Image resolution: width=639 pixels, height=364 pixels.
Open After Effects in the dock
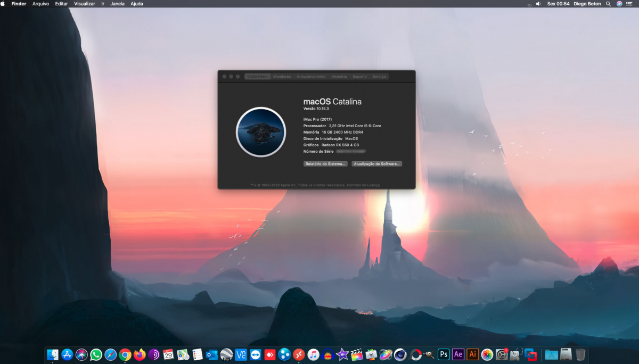click(x=458, y=354)
